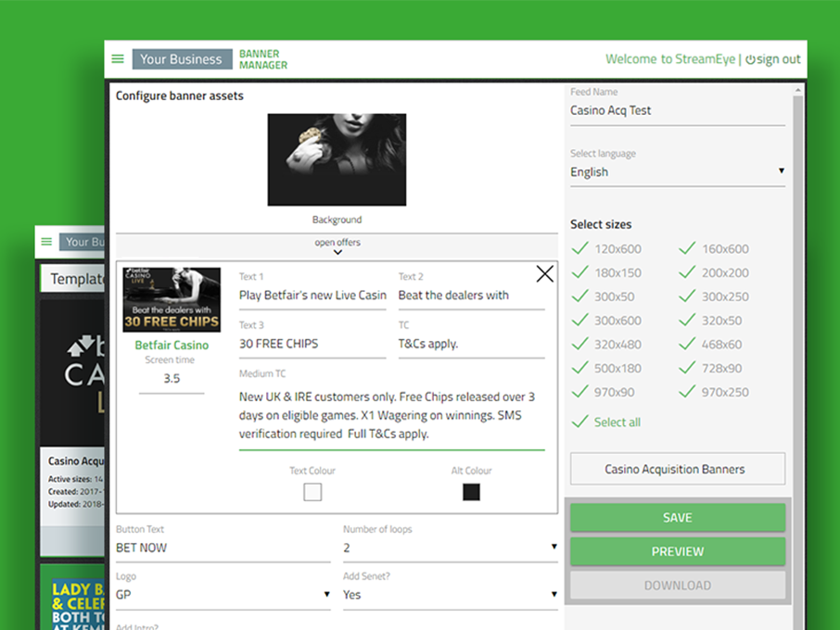840x630 pixels.
Task: Expand the open offers chevron
Action: (x=337, y=252)
